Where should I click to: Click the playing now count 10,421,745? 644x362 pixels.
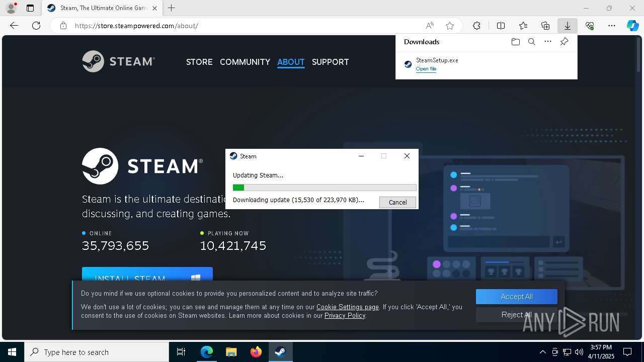coord(233,245)
